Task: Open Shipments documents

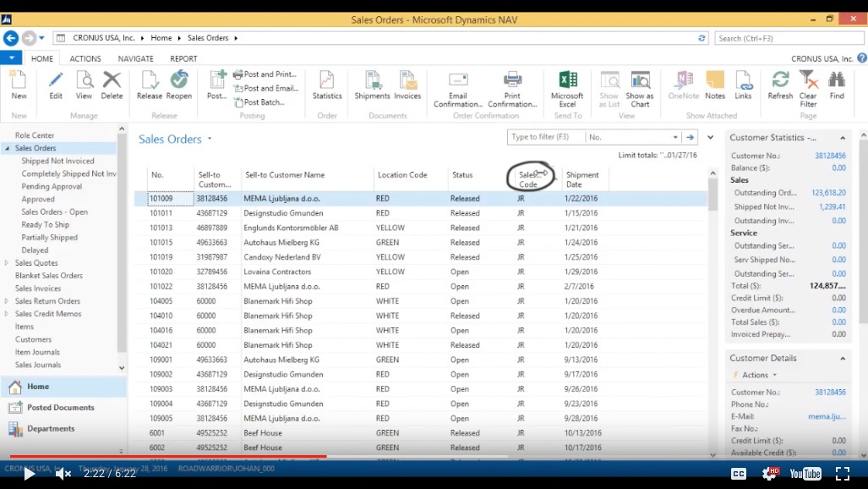Action: [x=372, y=86]
